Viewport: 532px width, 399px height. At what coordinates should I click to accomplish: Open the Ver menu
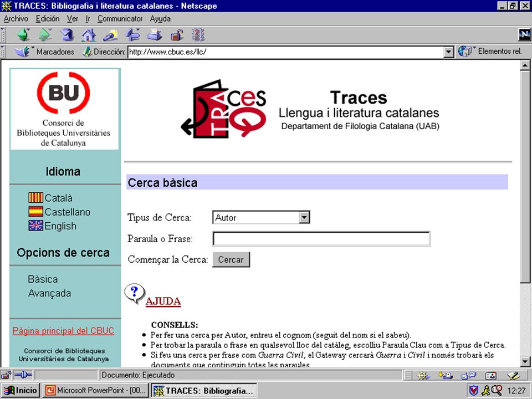72,19
